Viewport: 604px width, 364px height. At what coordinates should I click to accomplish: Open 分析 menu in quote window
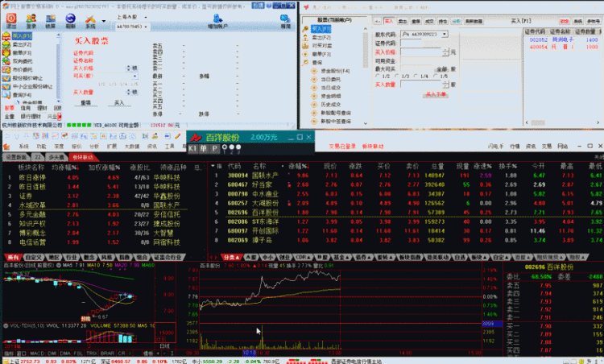[94, 147]
